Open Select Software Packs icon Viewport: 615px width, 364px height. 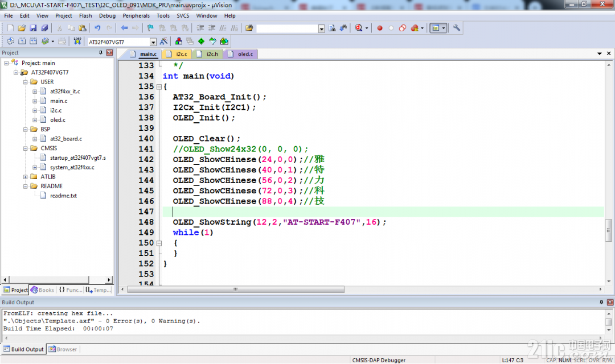[x=212, y=41]
